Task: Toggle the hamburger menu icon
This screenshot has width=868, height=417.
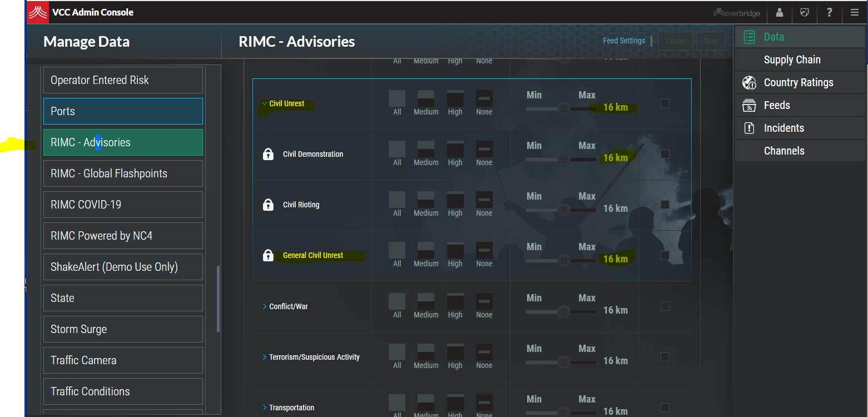Action: coord(855,12)
